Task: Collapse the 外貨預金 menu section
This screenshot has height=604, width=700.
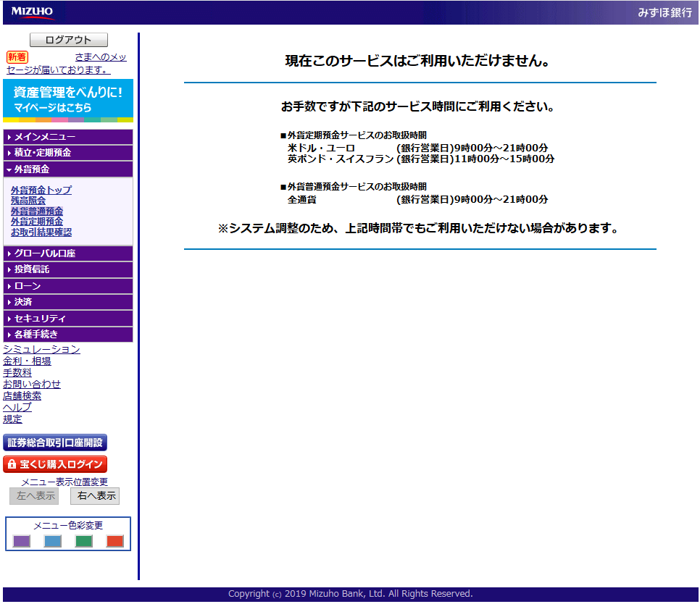Action: (68, 169)
